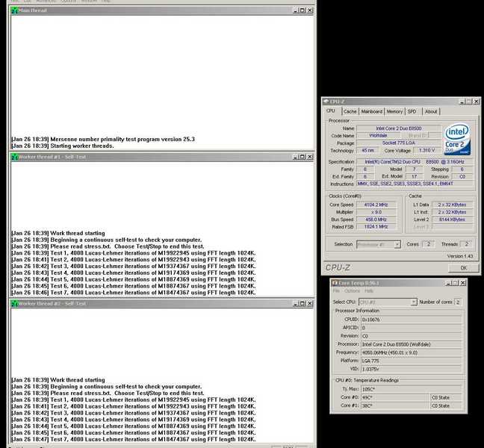Image resolution: width=484 pixels, height=448 pixels.
Task: Click the 18:47 Test 7 line in Worker thread #2
Action: tap(134, 439)
